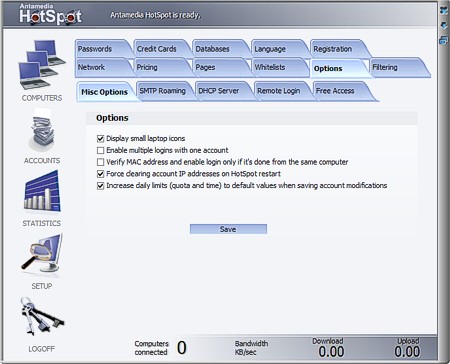Viewport: 450px width, 364px height.
Task: Click the Antamedia HotSpot logo
Action: point(50,14)
